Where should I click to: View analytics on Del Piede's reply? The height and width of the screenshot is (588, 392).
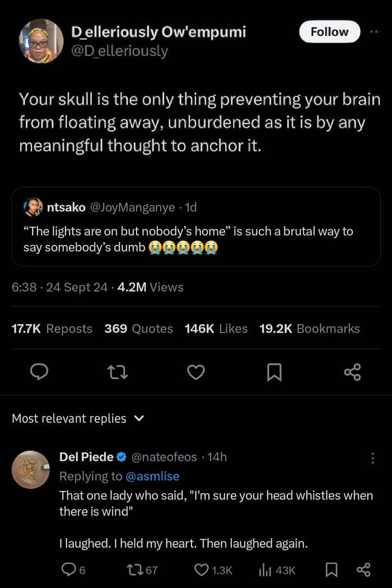(x=265, y=570)
